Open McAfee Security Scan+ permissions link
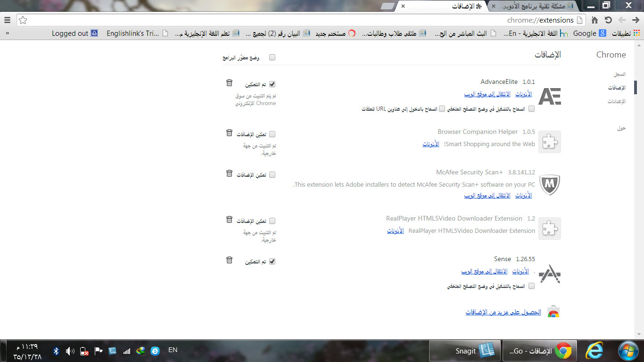644x362 pixels. pos(523,195)
